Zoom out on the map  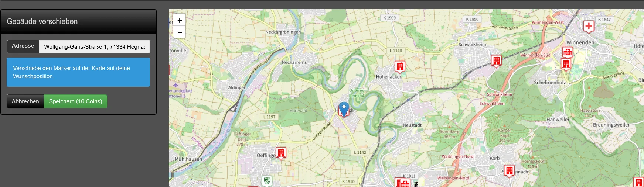pyautogui.click(x=180, y=32)
